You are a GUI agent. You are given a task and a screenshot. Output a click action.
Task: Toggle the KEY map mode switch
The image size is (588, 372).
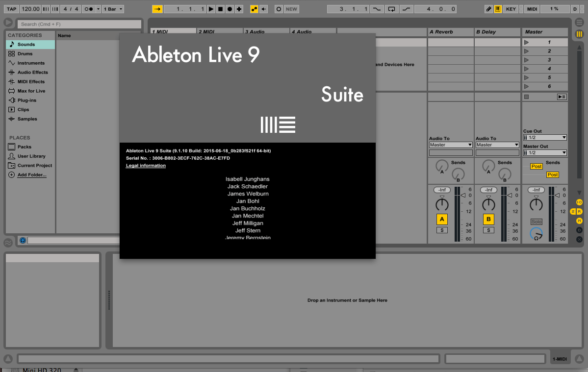[x=511, y=9]
